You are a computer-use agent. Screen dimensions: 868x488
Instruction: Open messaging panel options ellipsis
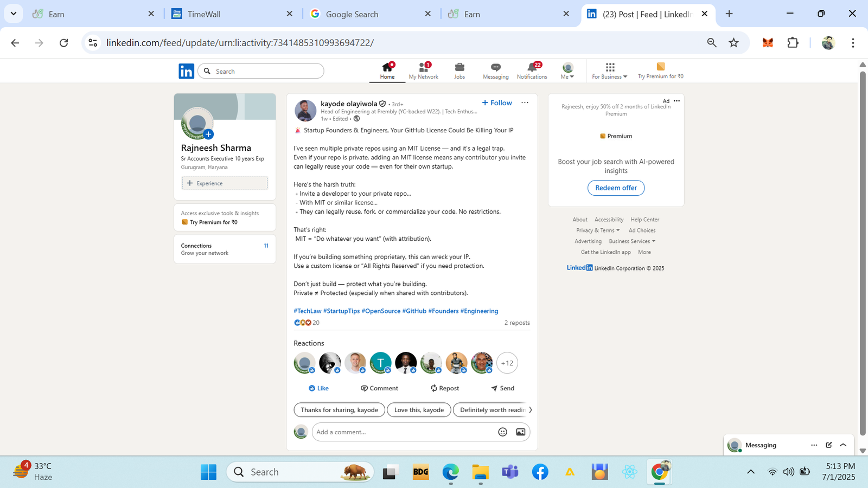814,445
